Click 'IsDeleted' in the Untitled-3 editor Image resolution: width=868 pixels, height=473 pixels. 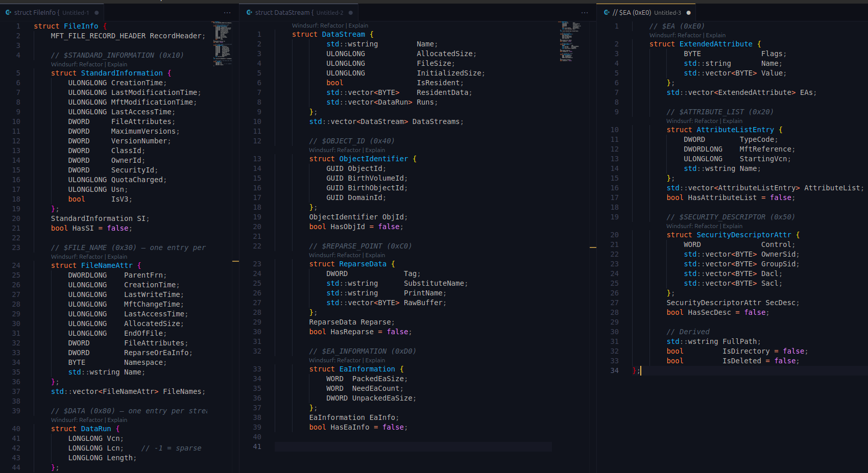pyautogui.click(x=742, y=361)
